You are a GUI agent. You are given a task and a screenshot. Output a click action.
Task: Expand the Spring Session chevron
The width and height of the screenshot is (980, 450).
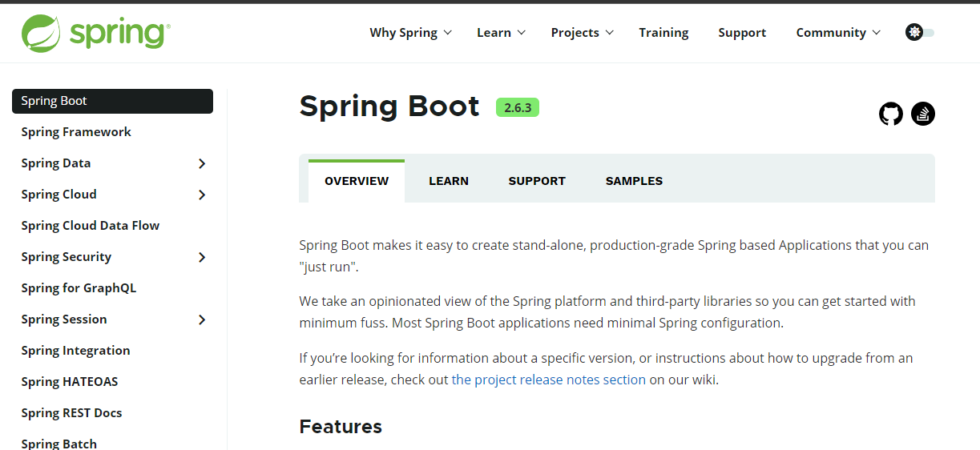[202, 319]
